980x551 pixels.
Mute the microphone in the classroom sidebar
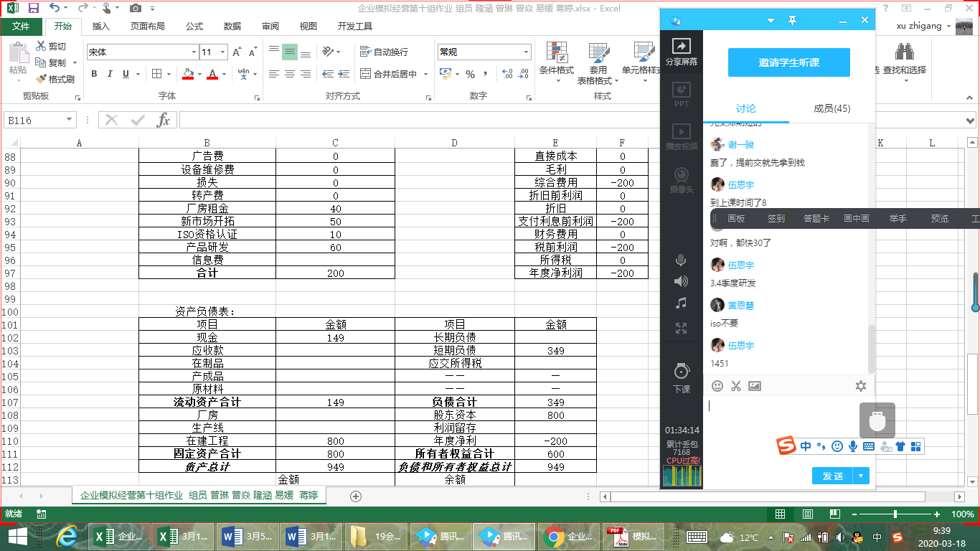coord(681,260)
